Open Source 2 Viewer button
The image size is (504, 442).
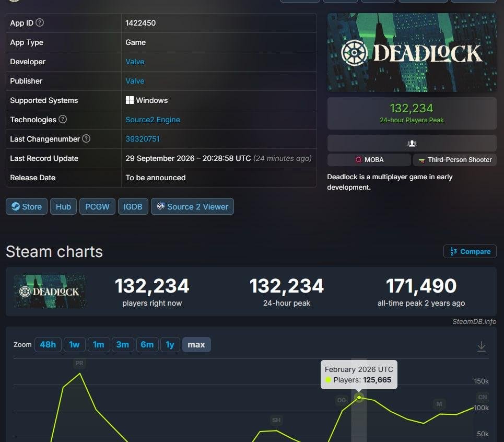tap(192, 206)
